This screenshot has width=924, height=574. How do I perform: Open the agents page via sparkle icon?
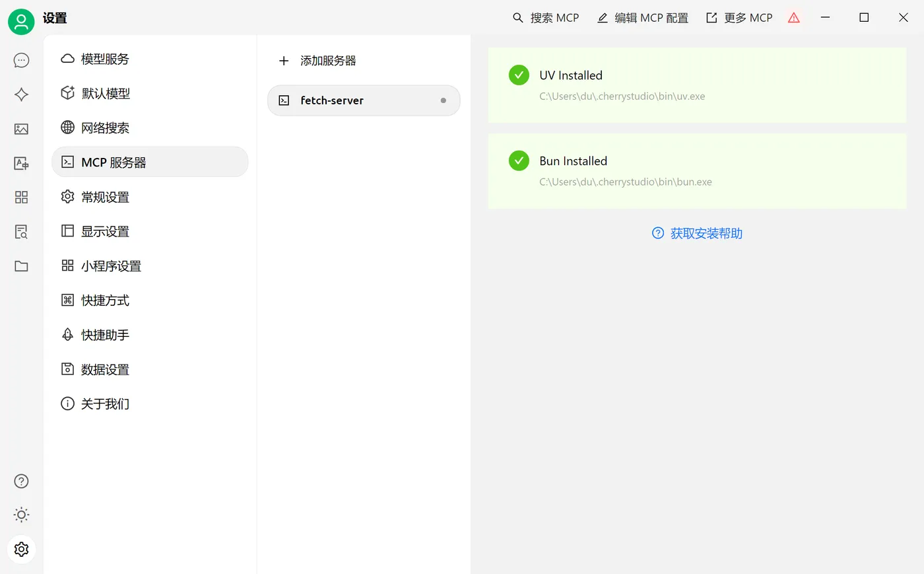[20, 94]
